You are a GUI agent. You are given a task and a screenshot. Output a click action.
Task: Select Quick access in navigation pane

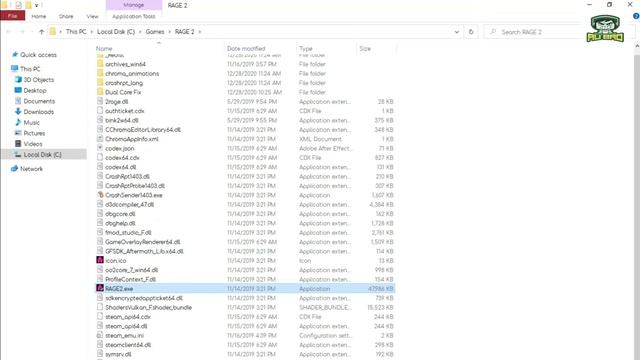(38, 55)
